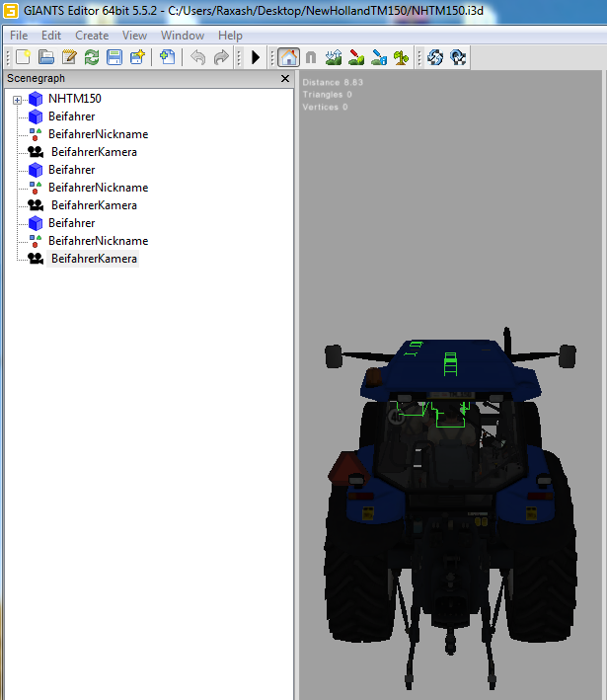Click the save-with-star icon
The width and height of the screenshot is (607, 700).
137,57
